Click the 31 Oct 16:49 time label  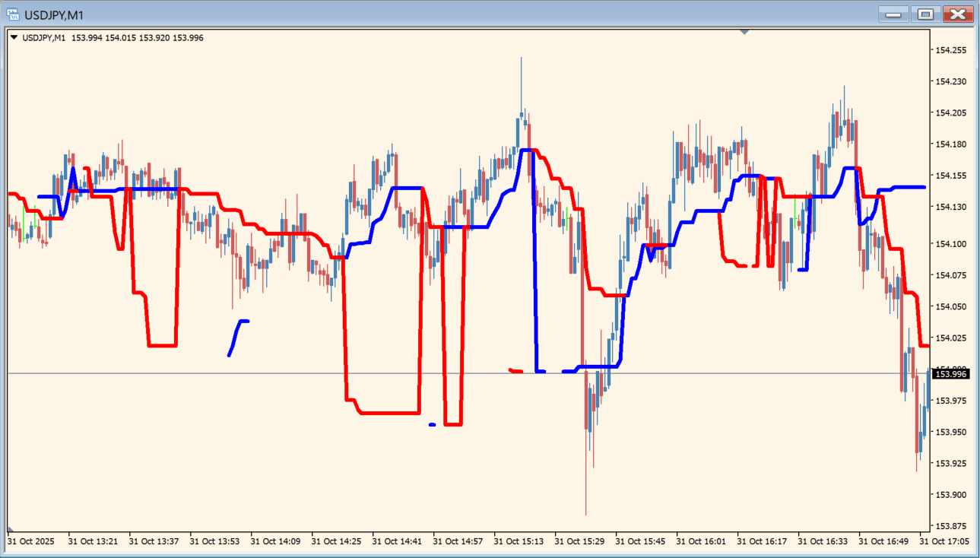[883, 542]
